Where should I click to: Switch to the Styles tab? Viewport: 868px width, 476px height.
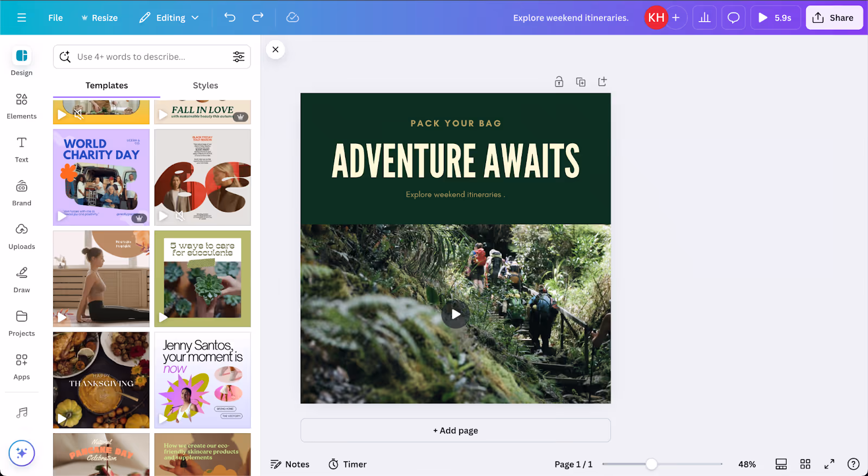[206, 85]
